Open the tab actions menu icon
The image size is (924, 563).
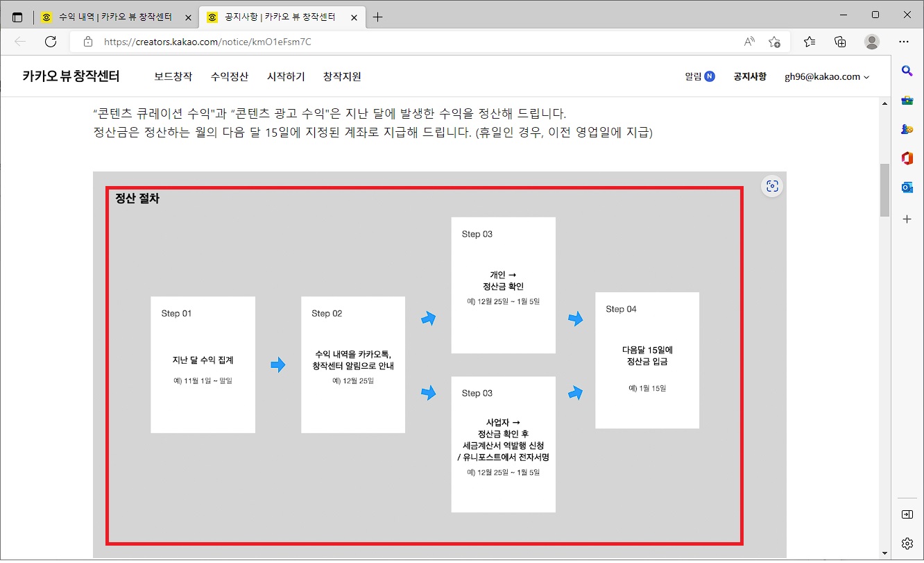click(17, 17)
